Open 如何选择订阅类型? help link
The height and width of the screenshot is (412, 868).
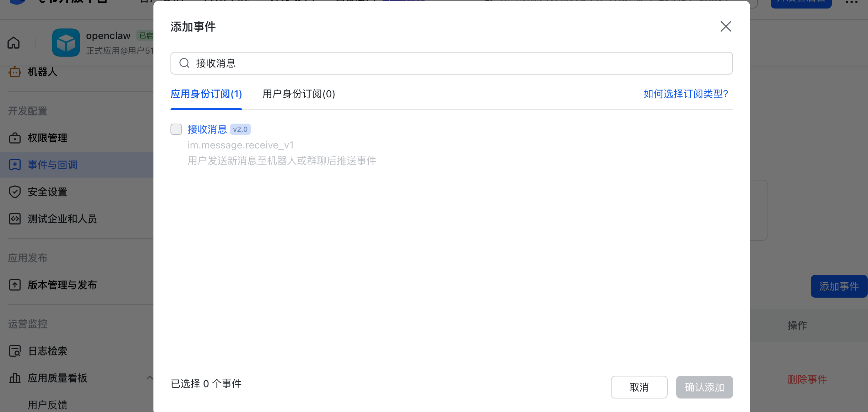pyautogui.click(x=685, y=94)
